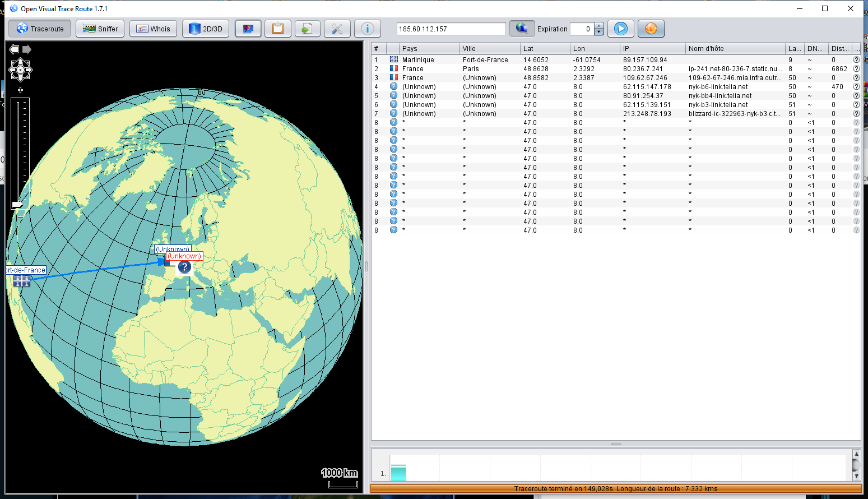Click the unknown-country icon in row 4
Image resolution: width=868 pixels, height=499 pixels.
point(393,87)
